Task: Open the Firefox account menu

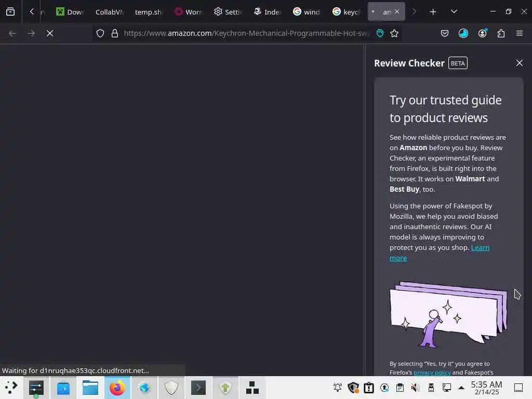Action: click(x=482, y=33)
